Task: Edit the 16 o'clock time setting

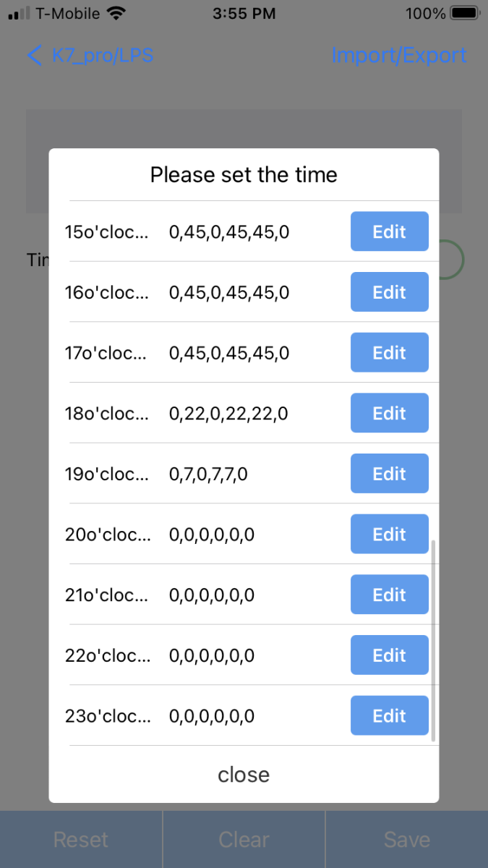Action: pyautogui.click(x=390, y=292)
